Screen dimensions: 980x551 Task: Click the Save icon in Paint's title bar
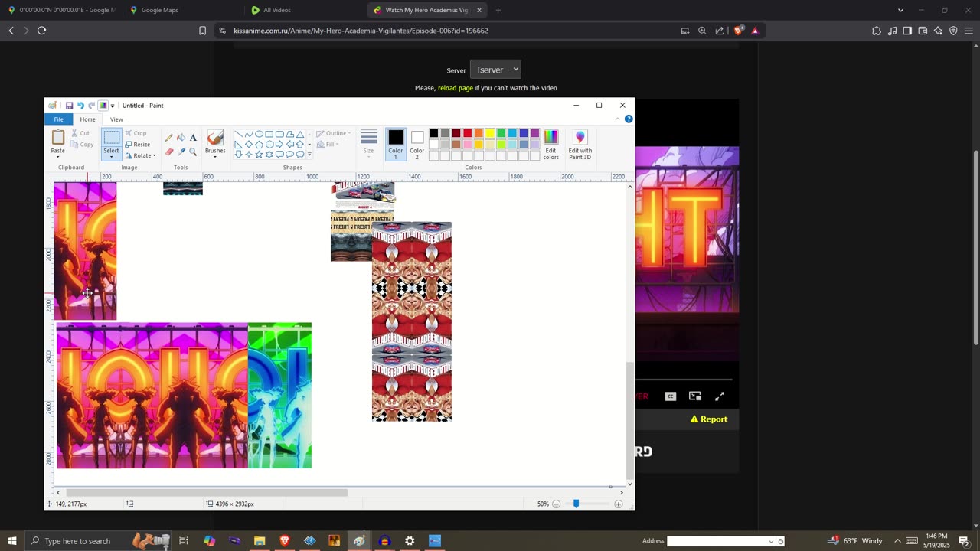pos(69,106)
